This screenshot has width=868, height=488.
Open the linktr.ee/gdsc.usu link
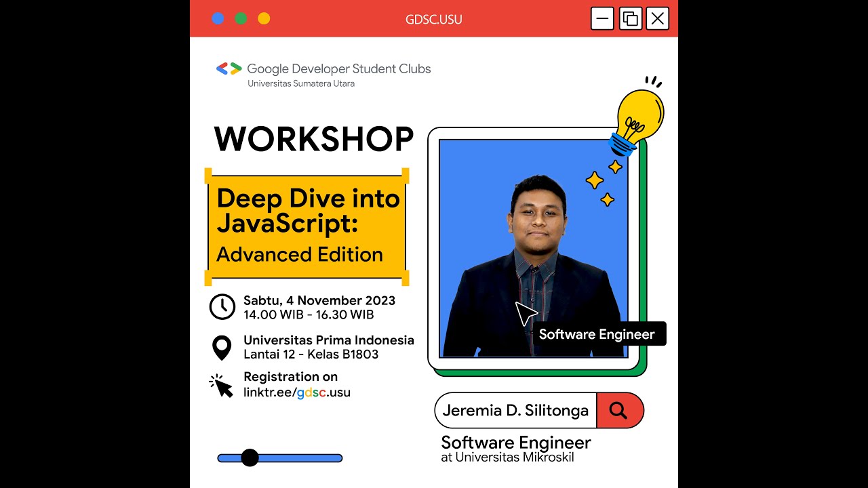pos(297,392)
